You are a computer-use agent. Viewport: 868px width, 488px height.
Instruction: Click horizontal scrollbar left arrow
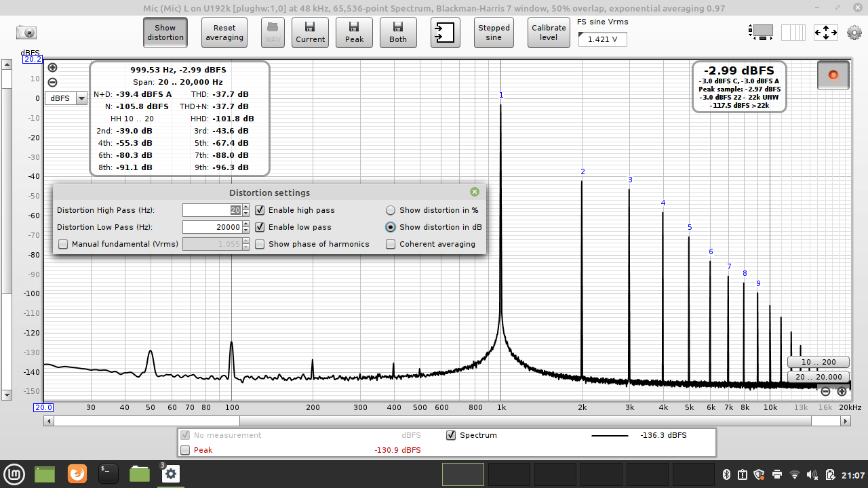pos(49,421)
